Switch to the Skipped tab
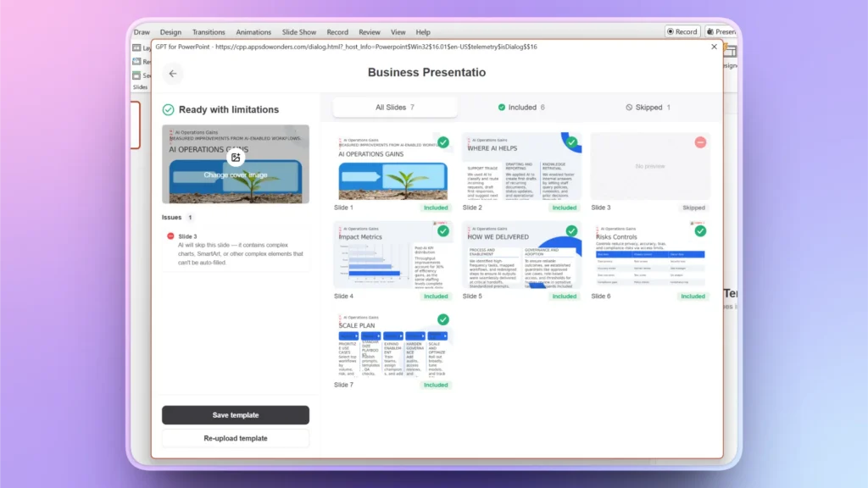The image size is (868, 488). pyautogui.click(x=648, y=108)
